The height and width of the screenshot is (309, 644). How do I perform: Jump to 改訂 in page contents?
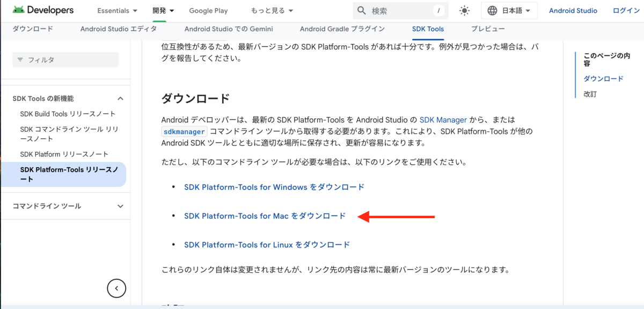(590, 94)
